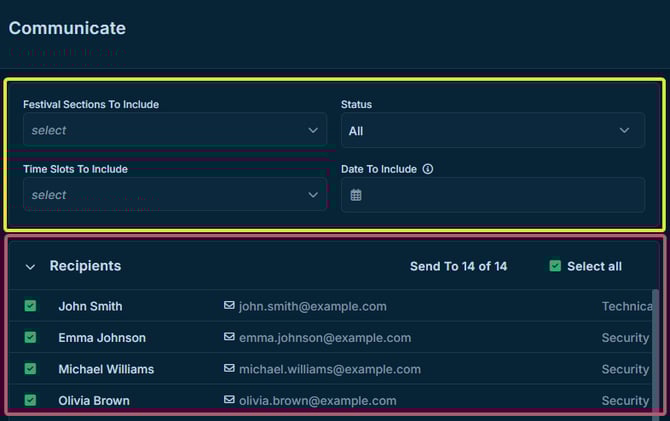The height and width of the screenshot is (421, 670).
Task: Expand the Time Slots To Include dropdown
Action: [x=174, y=195]
